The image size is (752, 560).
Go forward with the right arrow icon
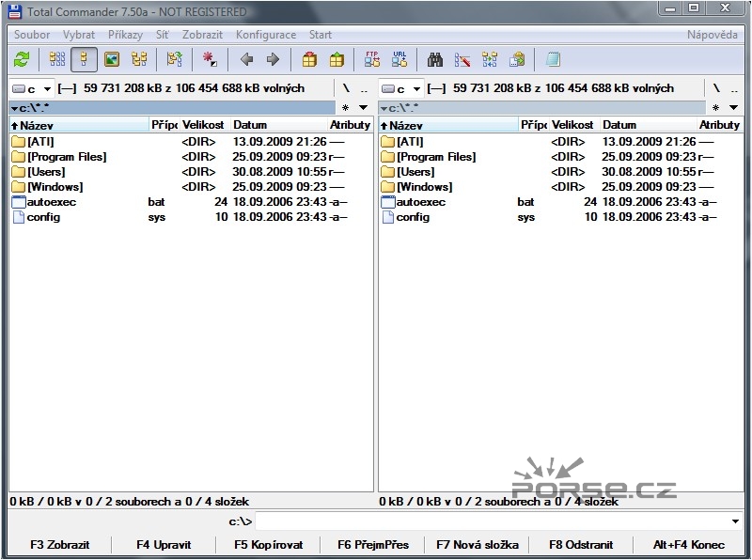[273, 59]
